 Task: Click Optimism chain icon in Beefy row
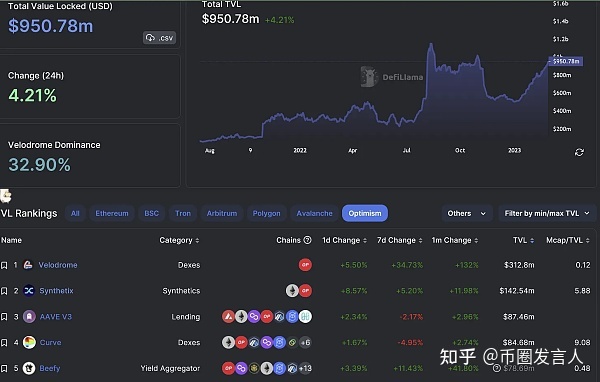pyautogui.click(x=228, y=368)
